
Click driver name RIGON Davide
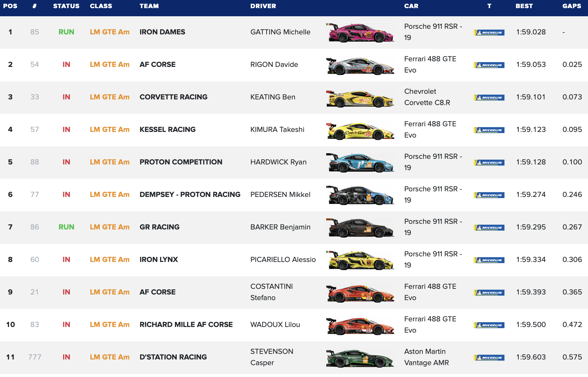(x=274, y=64)
